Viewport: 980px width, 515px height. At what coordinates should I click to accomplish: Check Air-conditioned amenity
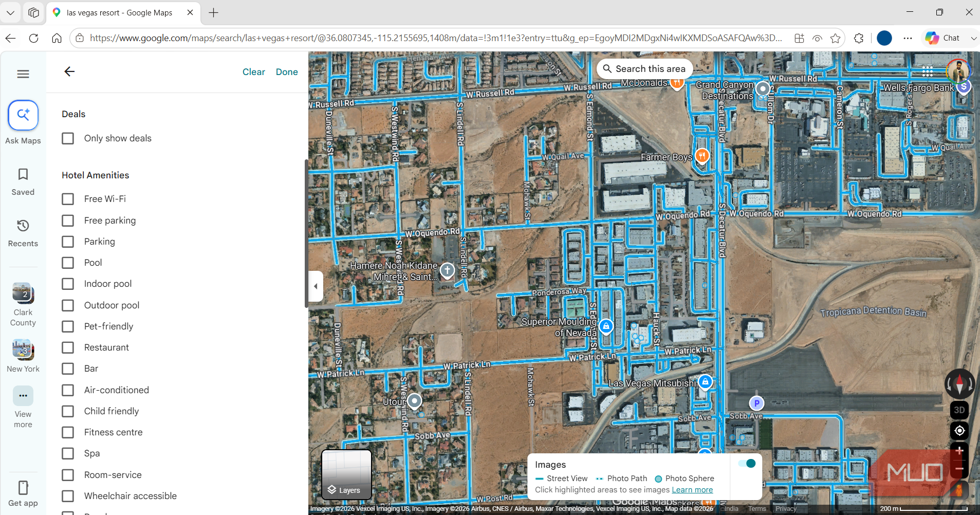pos(68,390)
